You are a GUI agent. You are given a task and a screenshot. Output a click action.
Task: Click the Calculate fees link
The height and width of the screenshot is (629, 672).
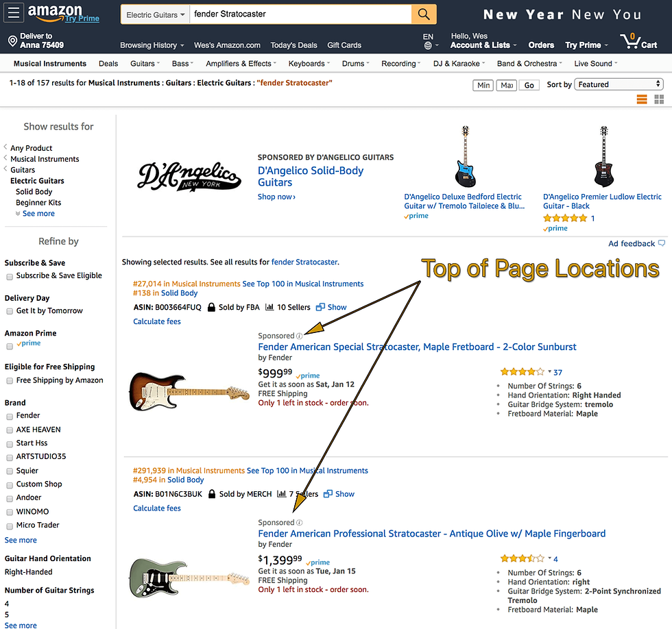tap(156, 321)
